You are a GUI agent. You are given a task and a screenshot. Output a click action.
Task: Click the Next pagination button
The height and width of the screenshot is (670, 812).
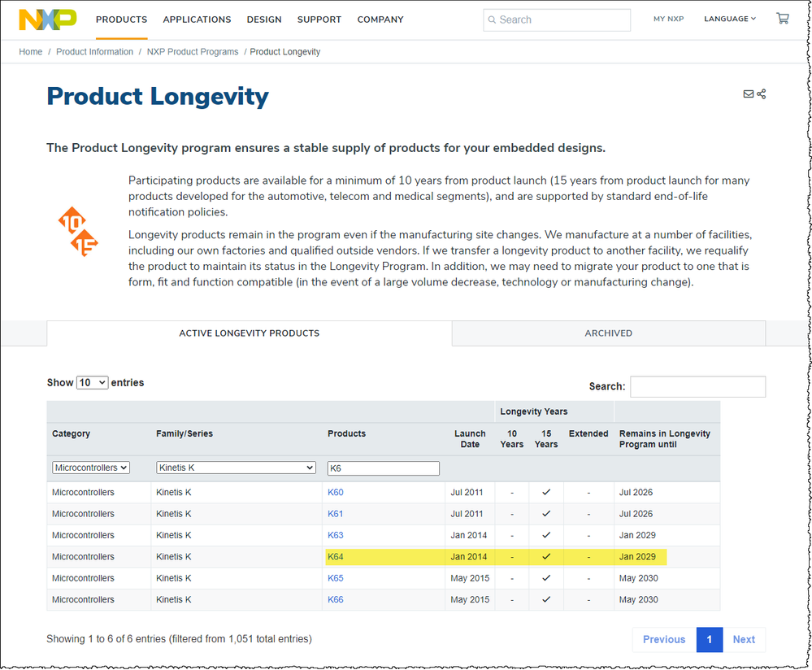(744, 639)
